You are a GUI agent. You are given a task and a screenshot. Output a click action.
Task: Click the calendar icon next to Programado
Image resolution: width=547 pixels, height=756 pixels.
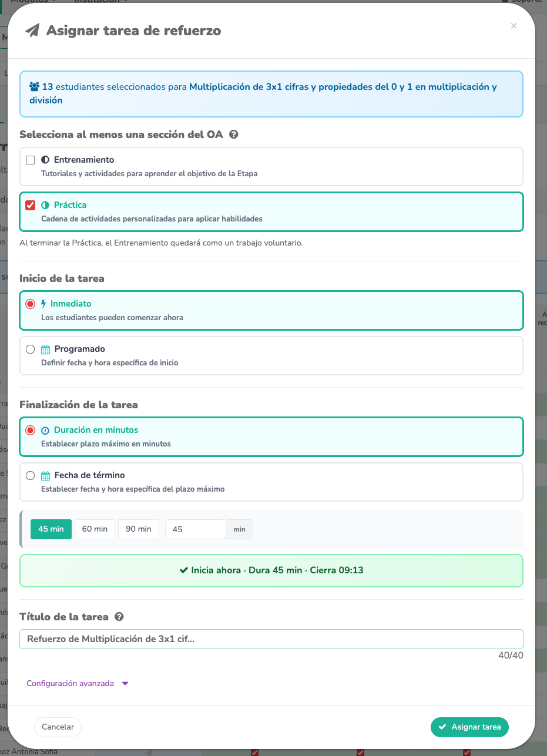(x=46, y=349)
